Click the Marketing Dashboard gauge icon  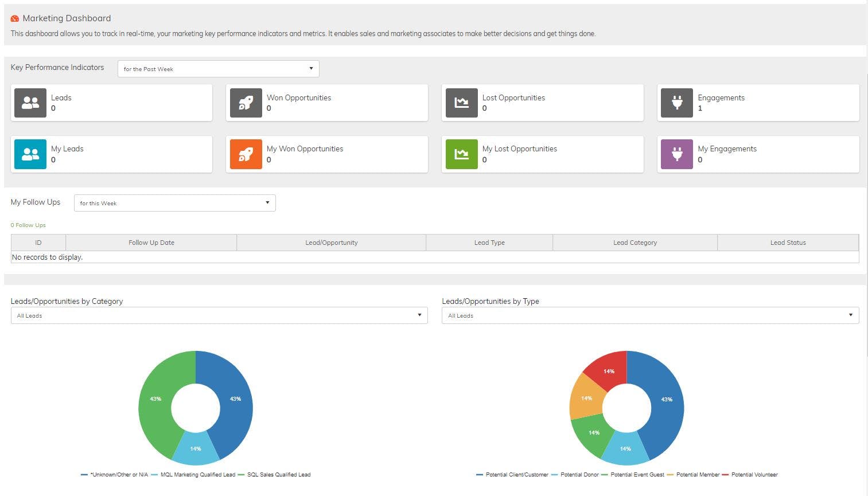click(x=15, y=18)
